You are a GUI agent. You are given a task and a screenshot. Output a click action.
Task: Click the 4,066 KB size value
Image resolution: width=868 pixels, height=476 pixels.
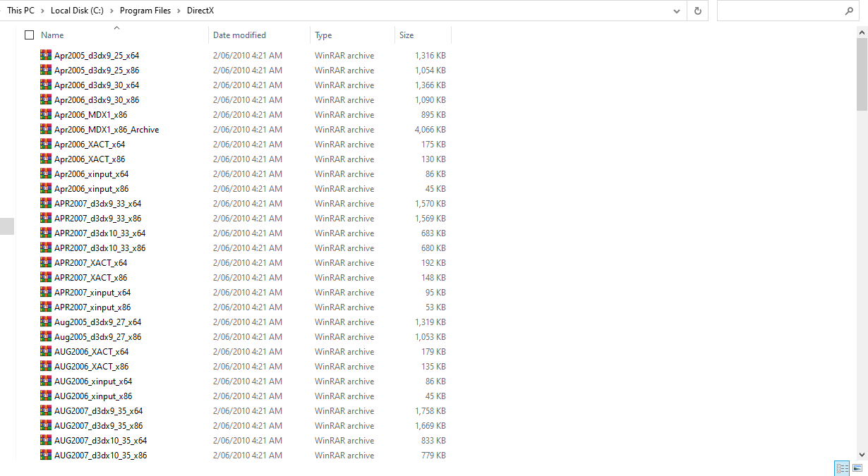coord(430,130)
